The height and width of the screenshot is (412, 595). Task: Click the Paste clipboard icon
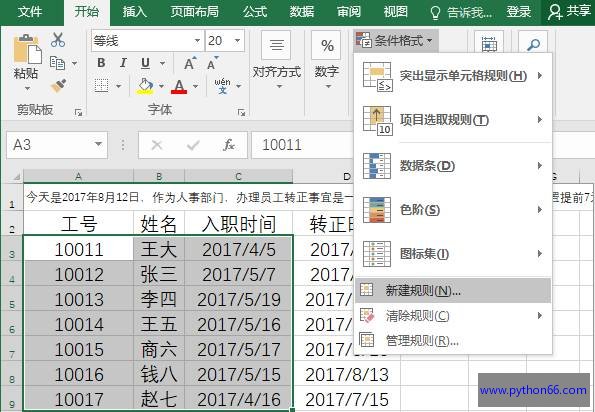(27, 49)
